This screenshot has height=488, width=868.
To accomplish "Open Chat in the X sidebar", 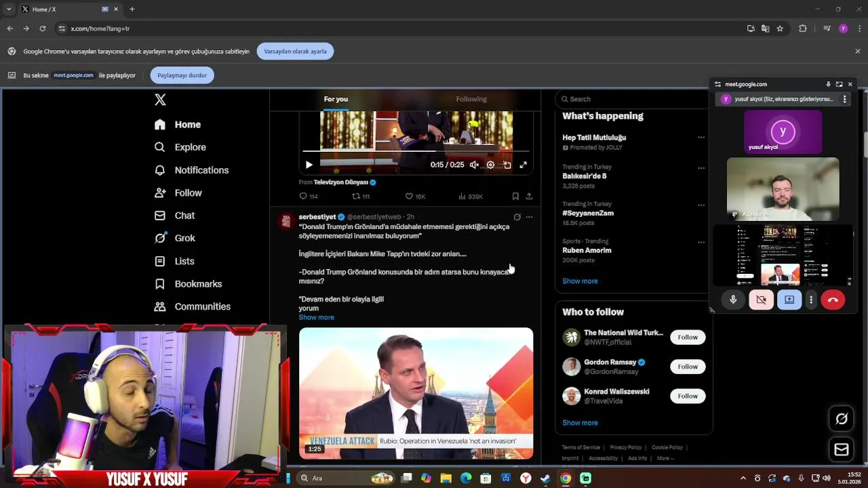I will coord(175,216).
